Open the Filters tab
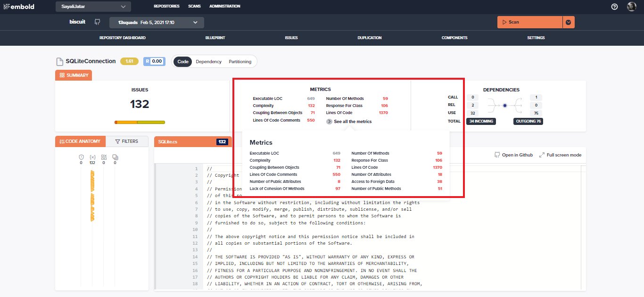This screenshot has height=297, width=644. [x=127, y=141]
